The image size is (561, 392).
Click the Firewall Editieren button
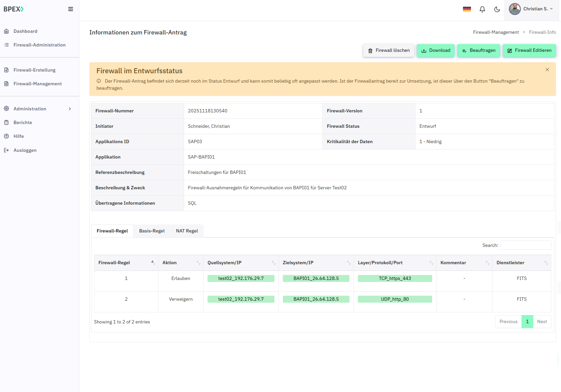(x=529, y=51)
